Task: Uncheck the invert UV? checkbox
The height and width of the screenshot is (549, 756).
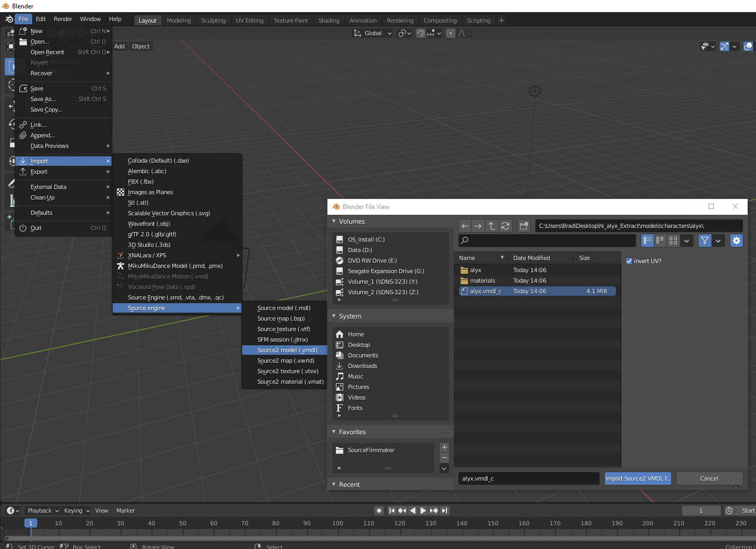Action: (629, 261)
